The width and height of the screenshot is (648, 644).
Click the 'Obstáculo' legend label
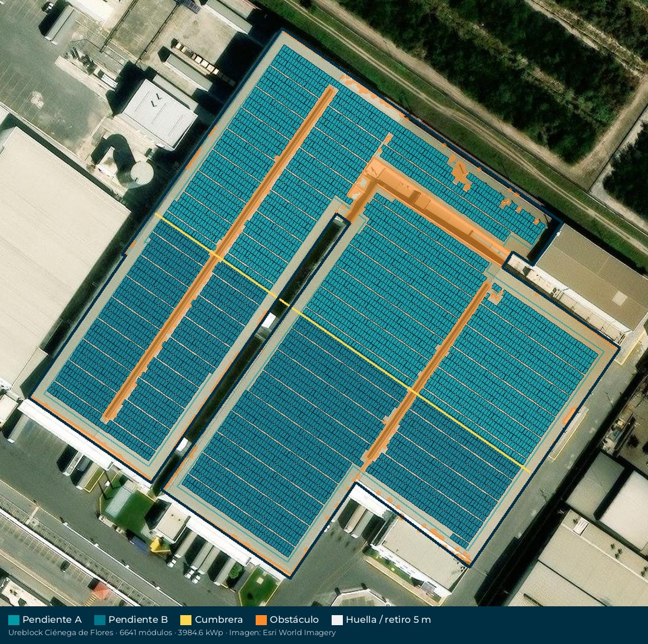[x=294, y=620]
